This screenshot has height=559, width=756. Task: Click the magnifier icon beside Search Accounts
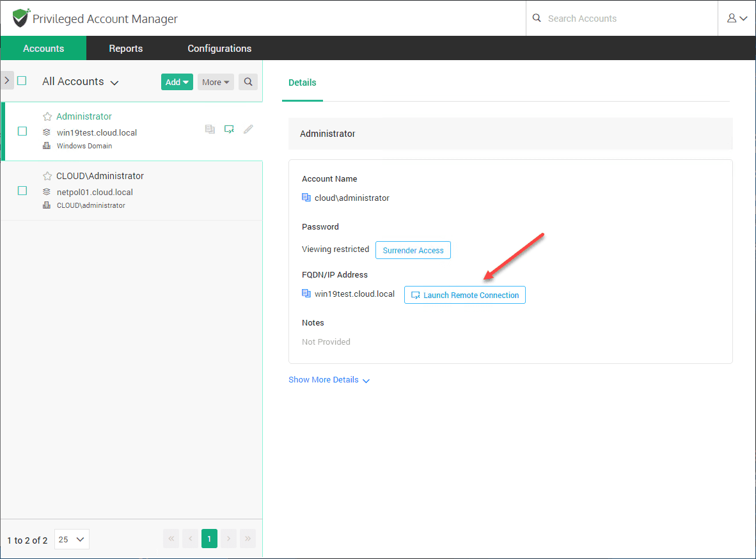[x=537, y=18]
